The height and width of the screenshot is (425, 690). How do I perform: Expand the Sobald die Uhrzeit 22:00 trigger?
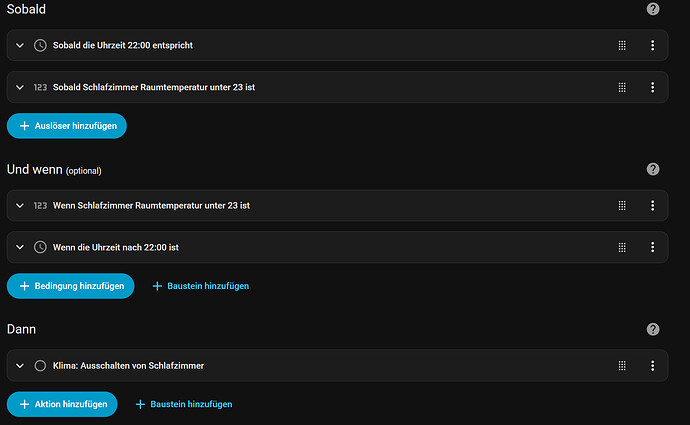(x=20, y=45)
